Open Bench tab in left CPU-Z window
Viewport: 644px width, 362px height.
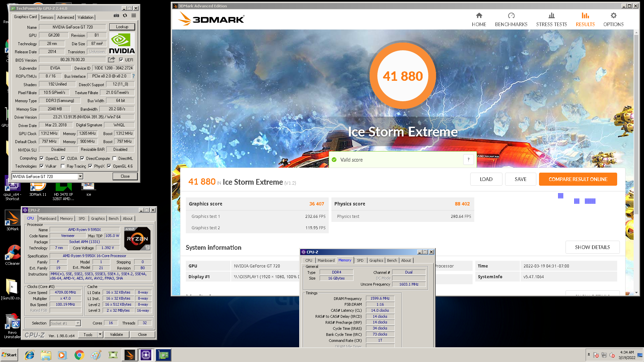[114, 219]
